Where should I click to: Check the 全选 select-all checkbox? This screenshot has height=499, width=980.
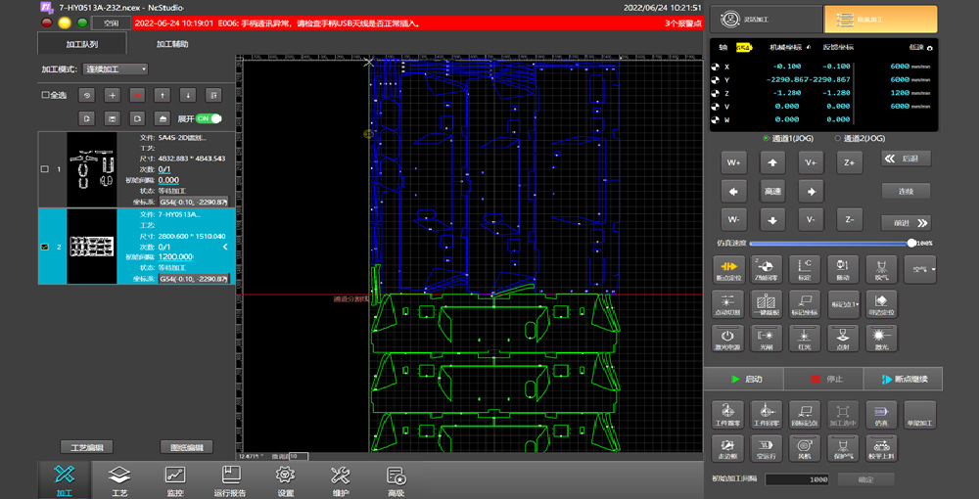[46, 95]
